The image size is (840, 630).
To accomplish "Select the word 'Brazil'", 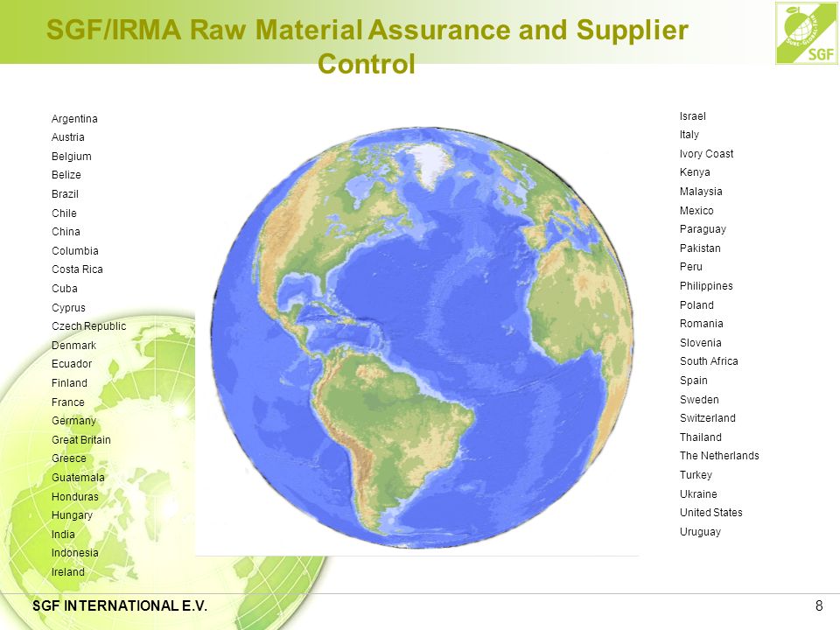I will 66,194.
